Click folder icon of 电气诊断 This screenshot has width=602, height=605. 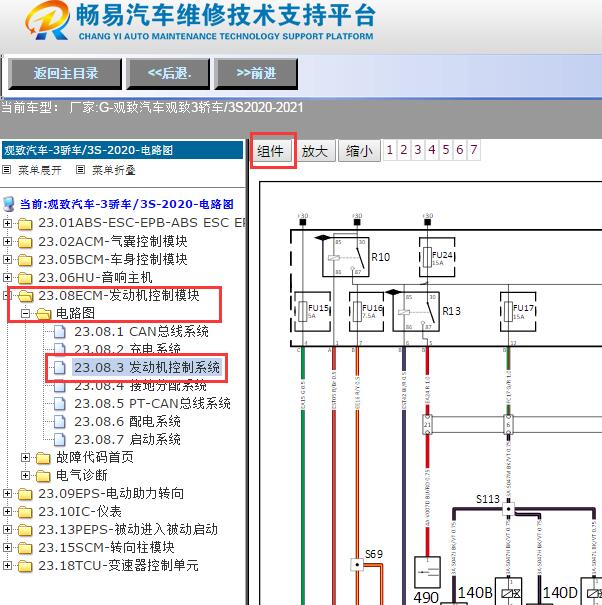[x=43, y=476]
